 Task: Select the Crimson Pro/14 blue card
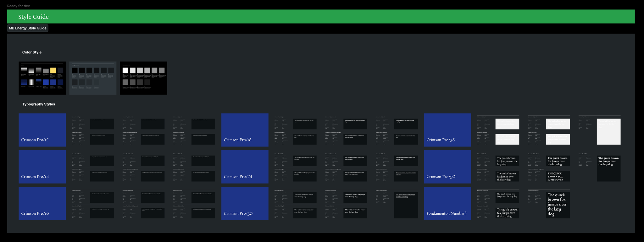pyautogui.click(x=42, y=167)
